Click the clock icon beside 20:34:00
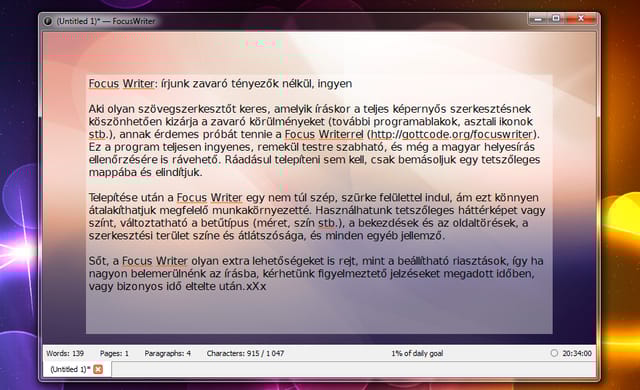640x390 pixels. 554,353
